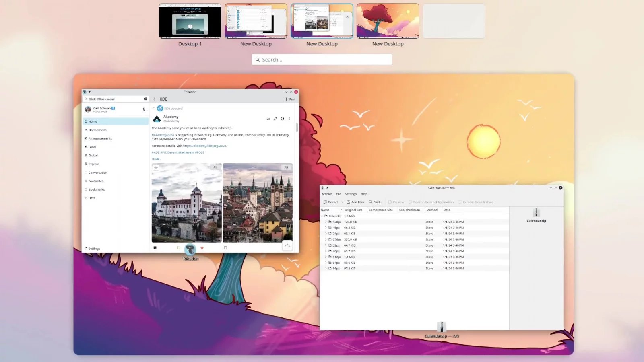This screenshot has height=362, width=644.
Task: Click the empty add-desktop thumbnail at the top
Action: (454, 21)
